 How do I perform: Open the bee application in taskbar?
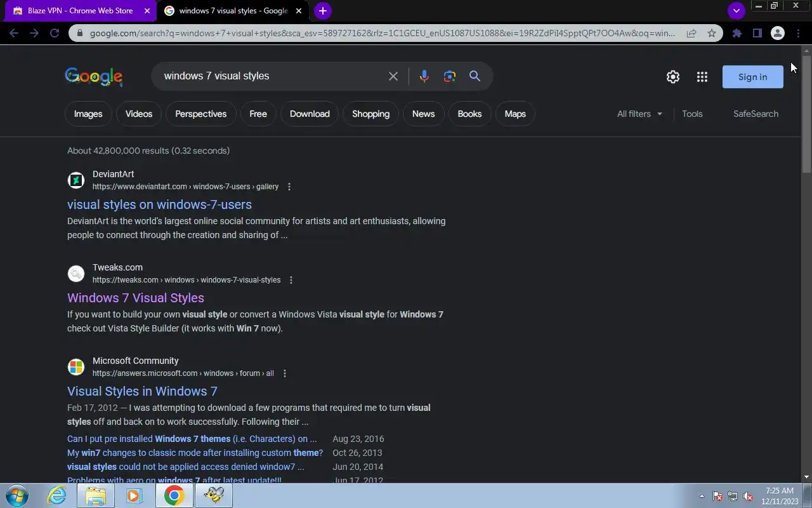click(214, 495)
